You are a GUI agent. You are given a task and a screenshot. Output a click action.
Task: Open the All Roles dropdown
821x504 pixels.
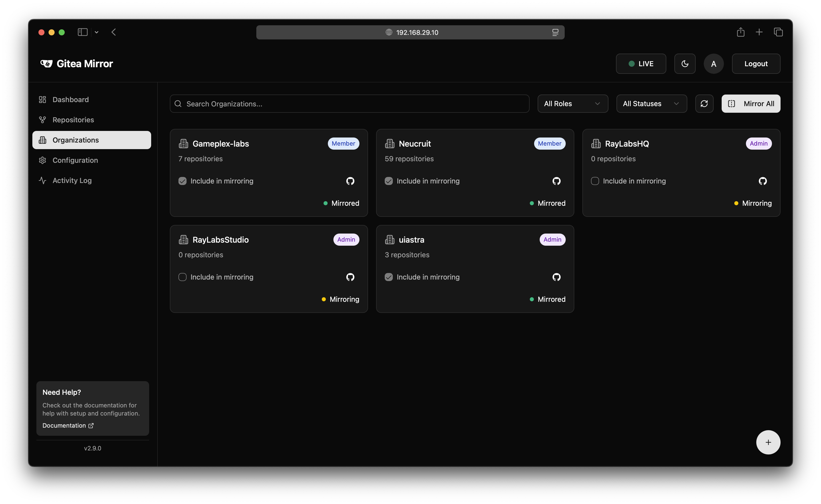pyautogui.click(x=572, y=104)
